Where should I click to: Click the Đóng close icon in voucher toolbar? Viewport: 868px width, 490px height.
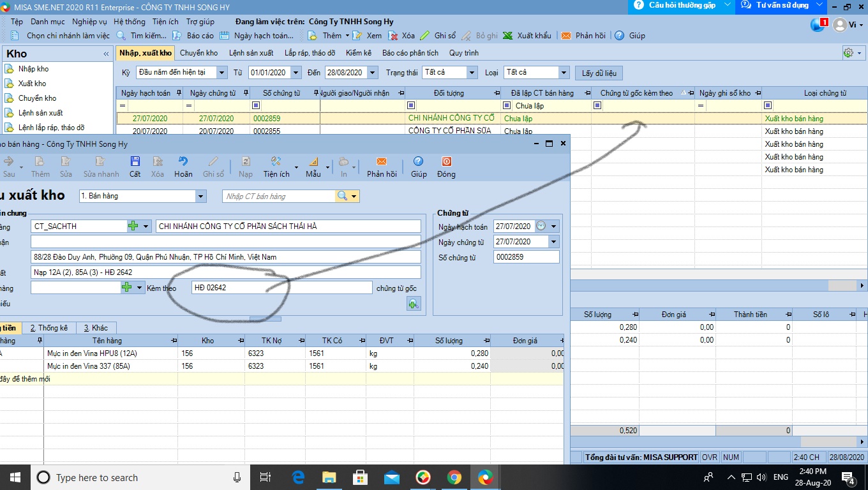[x=446, y=162]
